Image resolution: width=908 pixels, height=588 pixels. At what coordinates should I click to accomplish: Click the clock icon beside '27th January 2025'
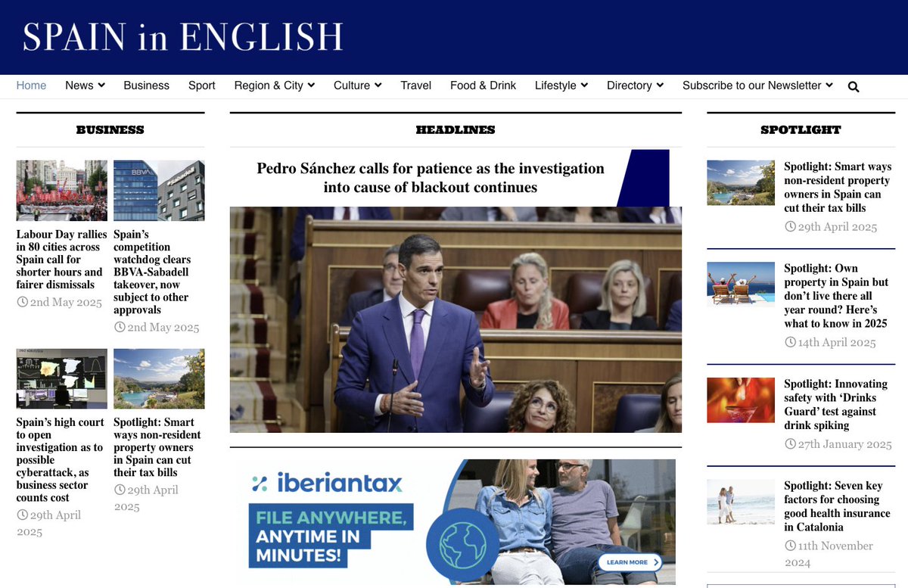tap(790, 444)
